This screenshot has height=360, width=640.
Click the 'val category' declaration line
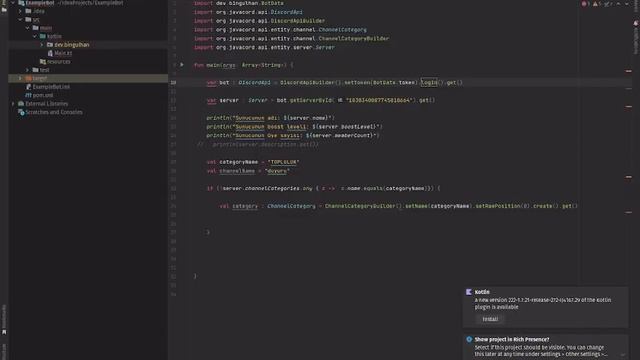coord(398,206)
